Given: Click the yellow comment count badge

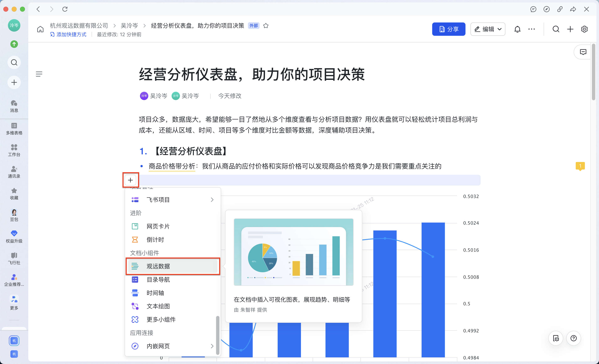Looking at the screenshot, I should [580, 166].
